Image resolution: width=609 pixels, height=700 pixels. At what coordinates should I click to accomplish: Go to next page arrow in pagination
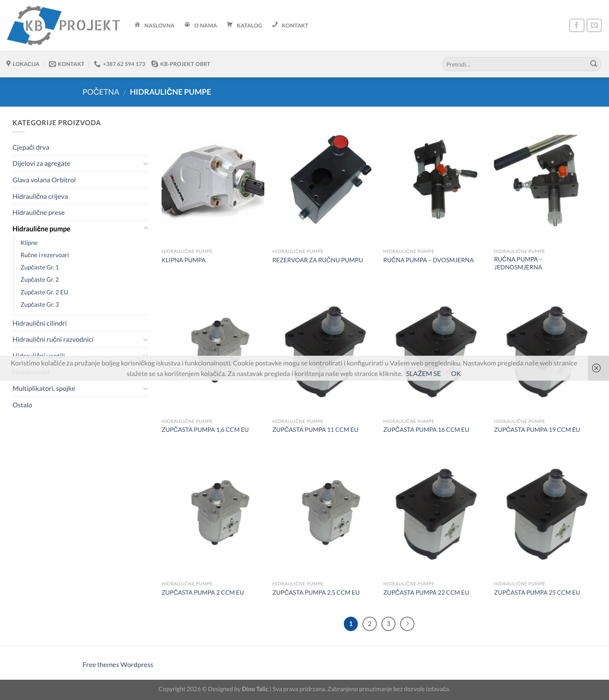point(407,623)
